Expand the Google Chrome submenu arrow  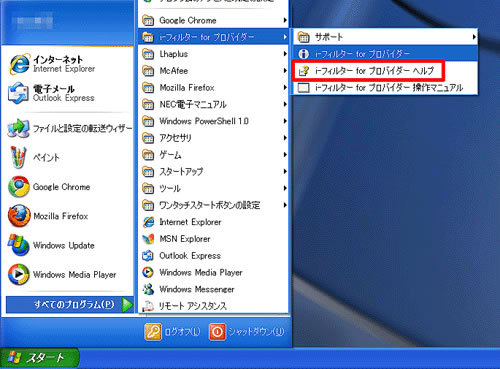285,20
